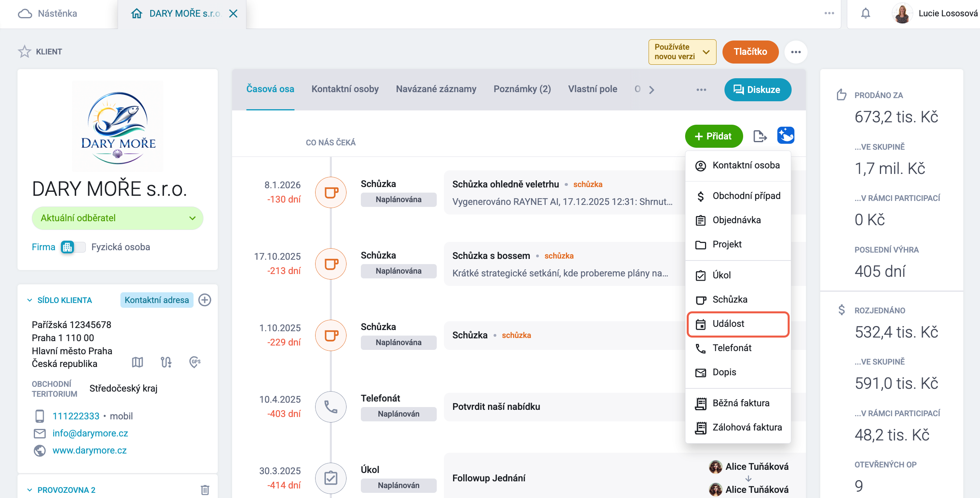Open Poznámky (2) tab
980x498 pixels.
click(x=522, y=89)
